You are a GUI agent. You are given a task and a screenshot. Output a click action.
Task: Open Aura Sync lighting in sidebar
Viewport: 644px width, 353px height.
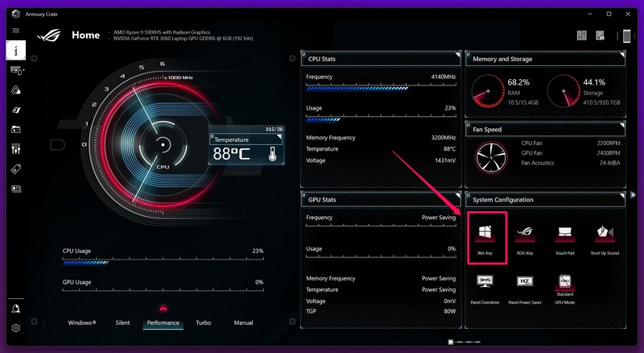(x=16, y=90)
